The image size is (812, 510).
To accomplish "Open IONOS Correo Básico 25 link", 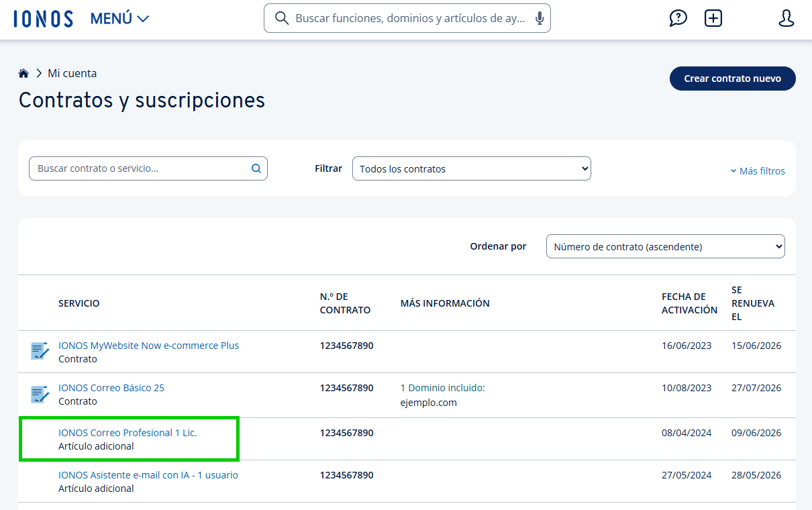I will [x=111, y=388].
